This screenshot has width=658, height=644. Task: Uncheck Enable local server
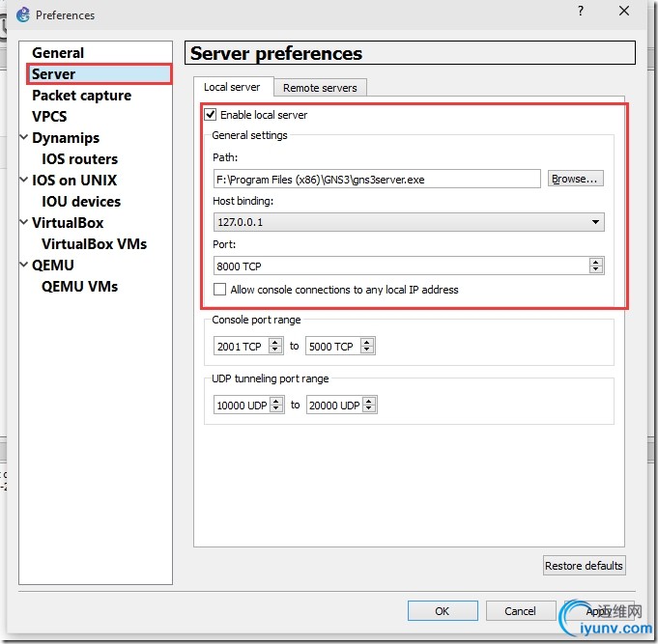pyautogui.click(x=211, y=115)
